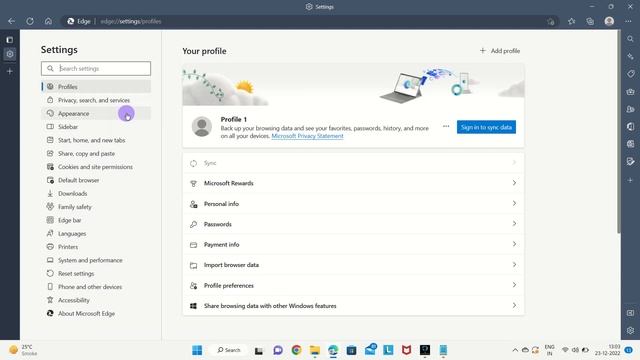Open the profile avatar in the toolbar

point(609,21)
